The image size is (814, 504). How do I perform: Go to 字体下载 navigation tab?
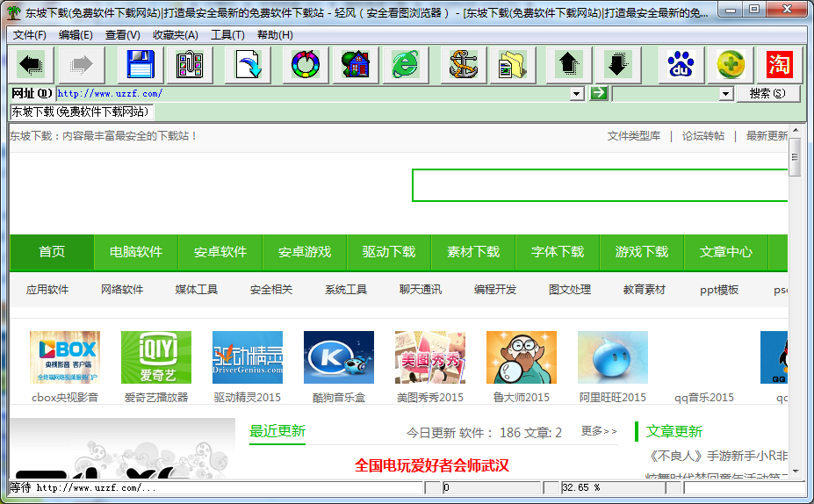[x=558, y=252]
